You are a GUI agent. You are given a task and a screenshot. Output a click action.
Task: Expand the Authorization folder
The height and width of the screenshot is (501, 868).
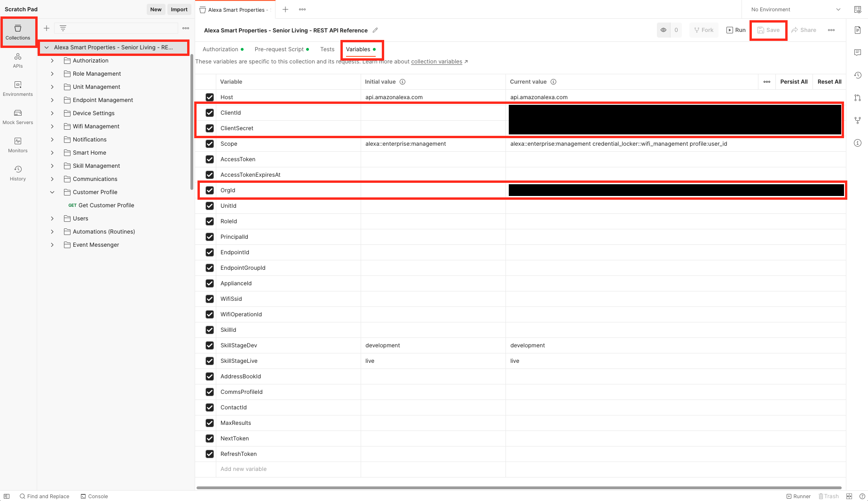[x=52, y=61]
